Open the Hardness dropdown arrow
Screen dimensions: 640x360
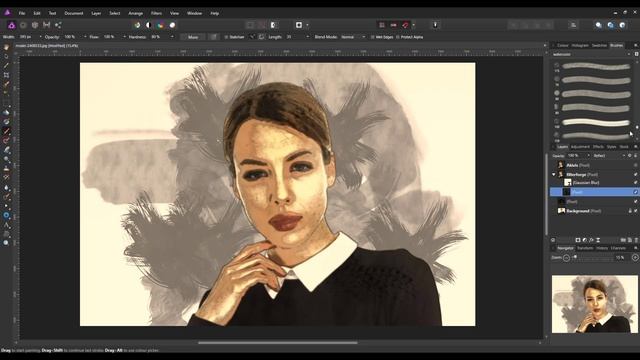coord(172,37)
